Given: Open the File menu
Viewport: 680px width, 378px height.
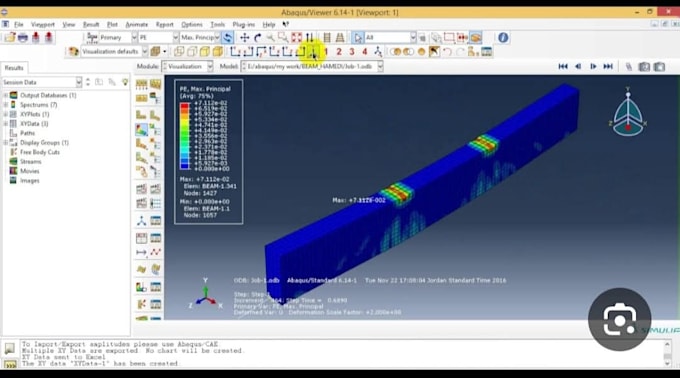Looking at the screenshot, I should (x=19, y=25).
